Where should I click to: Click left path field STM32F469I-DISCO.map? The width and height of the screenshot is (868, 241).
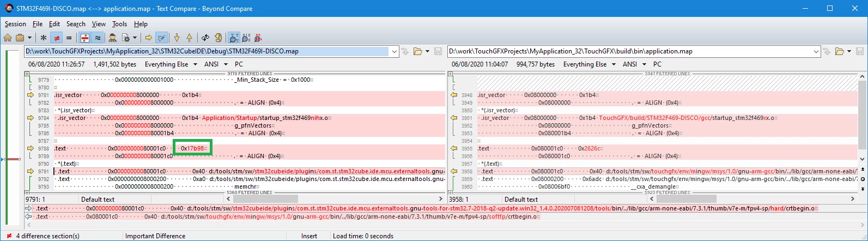click(x=208, y=51)
